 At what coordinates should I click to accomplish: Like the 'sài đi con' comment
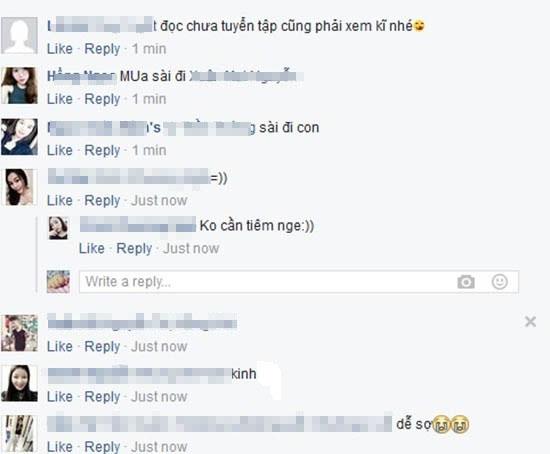click(x=60, y=150)
